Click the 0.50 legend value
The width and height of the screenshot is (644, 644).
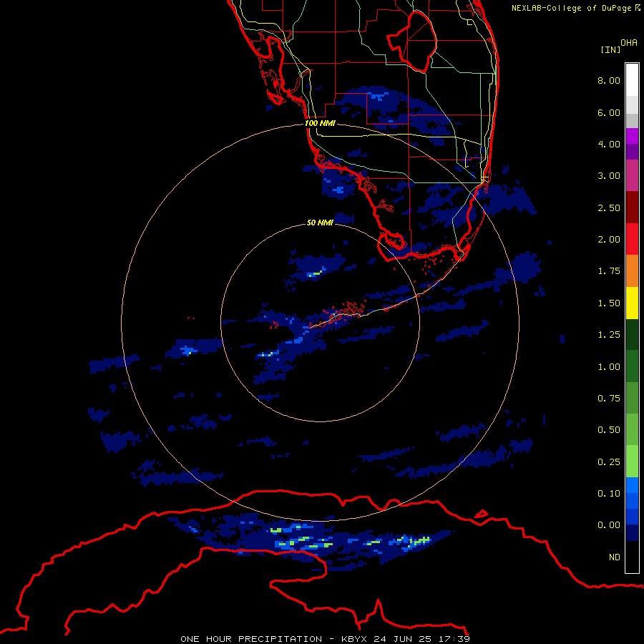[609, 430]
